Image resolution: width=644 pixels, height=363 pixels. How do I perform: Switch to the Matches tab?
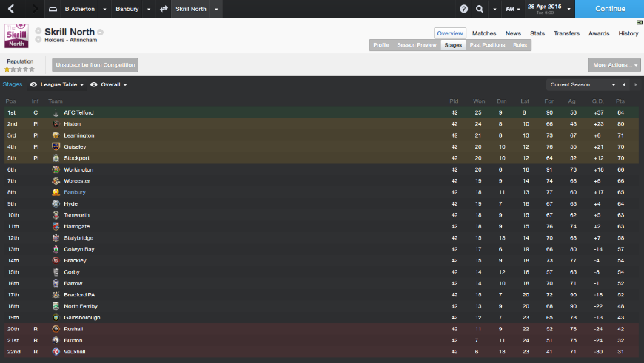tap(484, 33)
